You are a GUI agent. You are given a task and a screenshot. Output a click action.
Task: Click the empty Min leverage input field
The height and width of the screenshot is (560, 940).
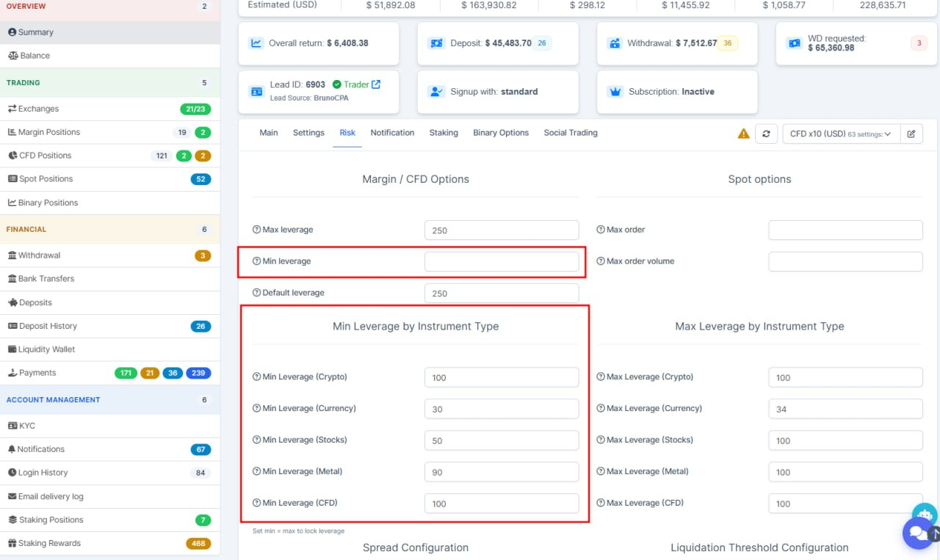(x=502, y=262)
